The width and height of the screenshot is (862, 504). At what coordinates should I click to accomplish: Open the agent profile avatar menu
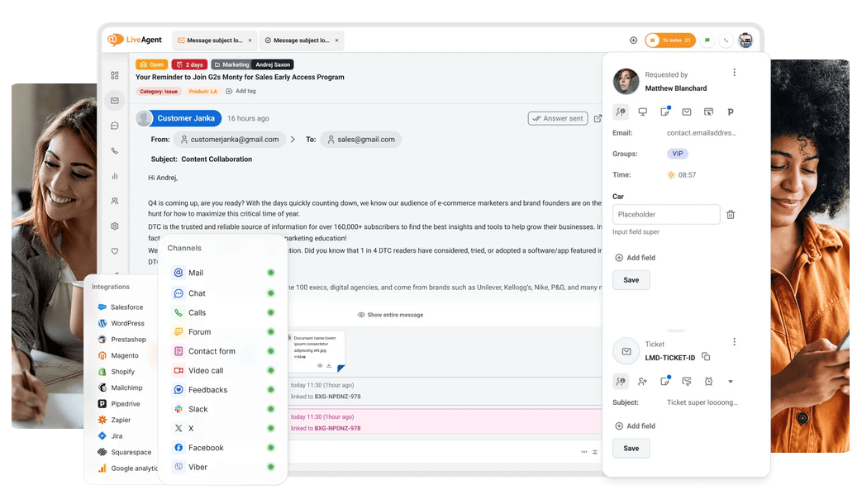click(x=745, y=40)
